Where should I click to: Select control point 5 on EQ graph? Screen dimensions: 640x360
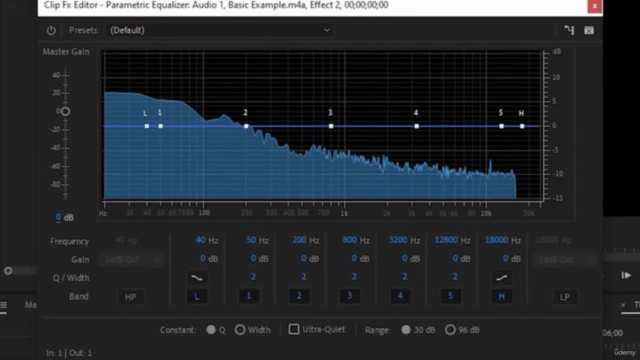502,126
